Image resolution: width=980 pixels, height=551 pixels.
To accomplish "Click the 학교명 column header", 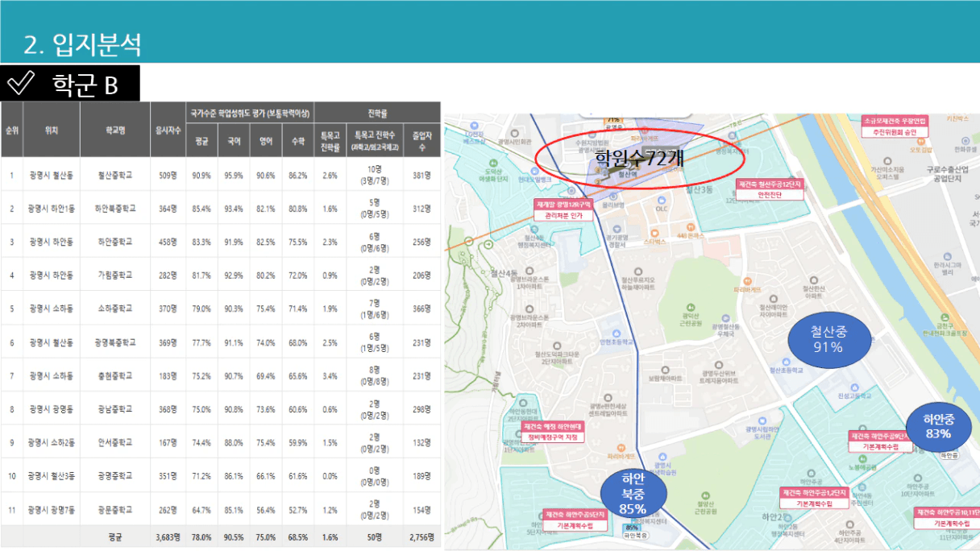I will pyautogui.click(x=114, y=129).
